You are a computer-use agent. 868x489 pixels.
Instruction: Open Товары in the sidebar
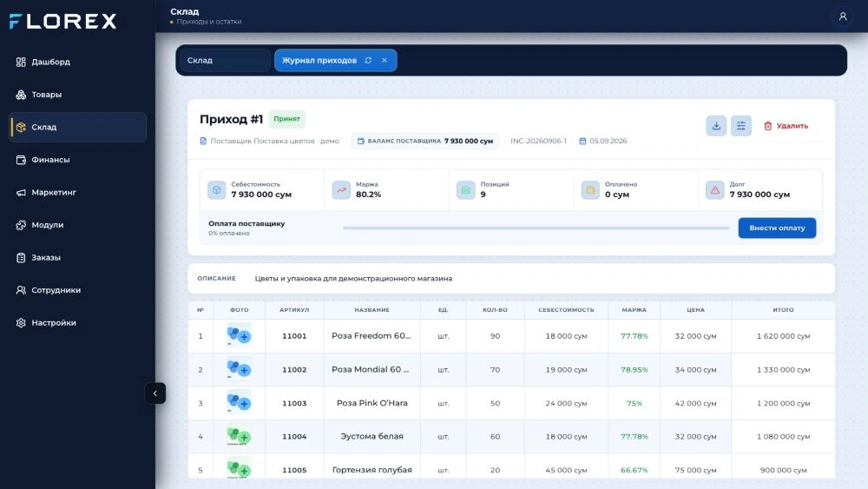77,95
